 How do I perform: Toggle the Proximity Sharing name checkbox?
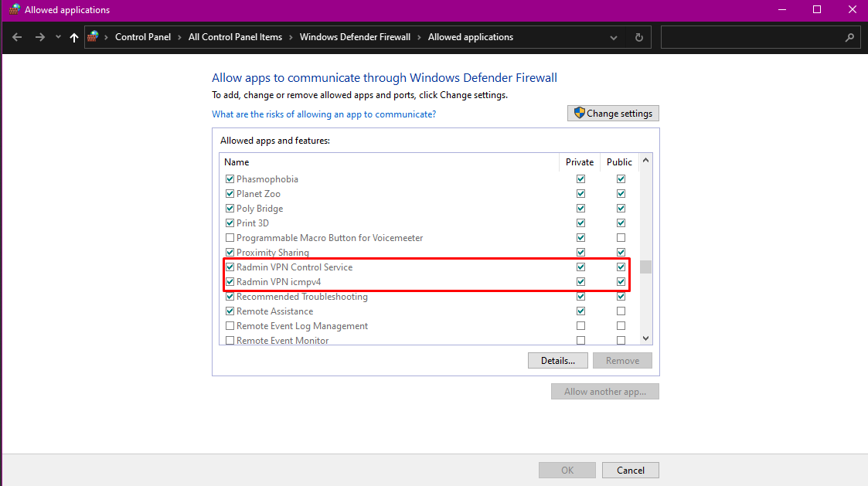pyautogui.click(x=230, y=253)
